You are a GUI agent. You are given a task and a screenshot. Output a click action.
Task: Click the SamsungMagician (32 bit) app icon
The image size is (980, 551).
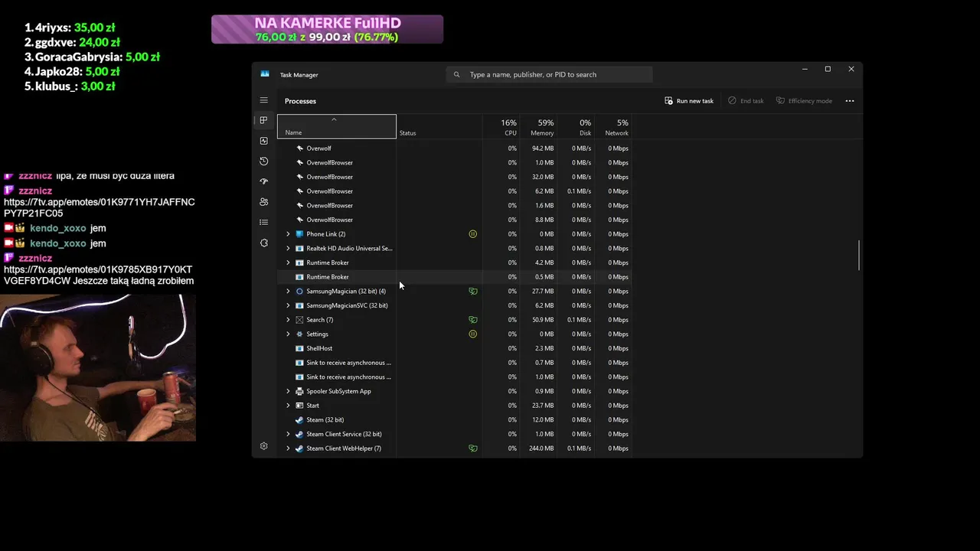pyautogui.click(x=299, y=291)
